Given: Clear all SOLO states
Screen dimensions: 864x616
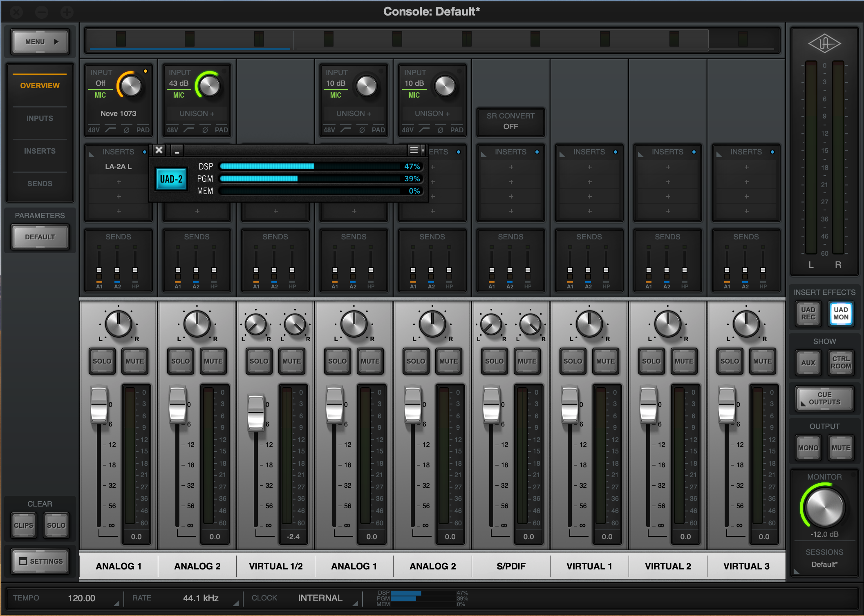Looking at the screenshot, I should (56, 525).
